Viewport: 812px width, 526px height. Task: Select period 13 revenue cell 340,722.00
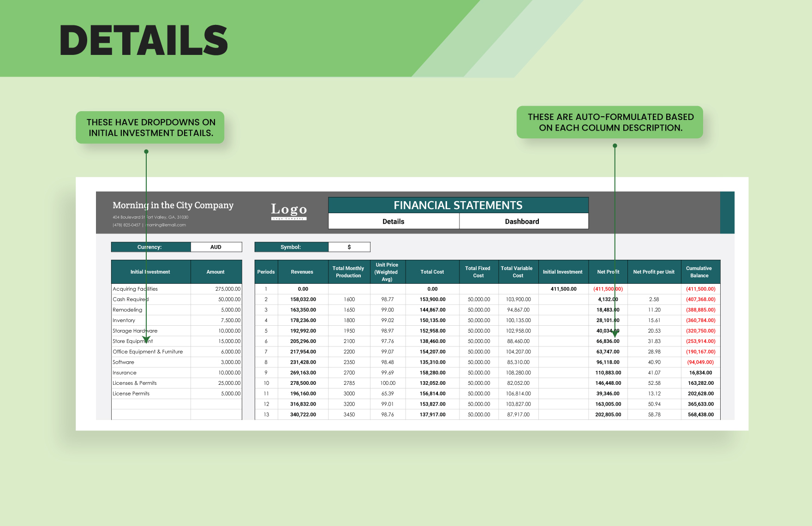point(301,414)
